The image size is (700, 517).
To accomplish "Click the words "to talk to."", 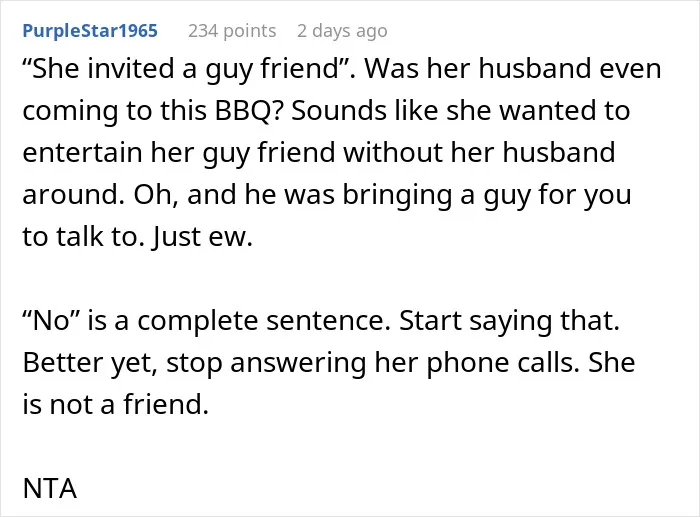I will tap(83, 237).
